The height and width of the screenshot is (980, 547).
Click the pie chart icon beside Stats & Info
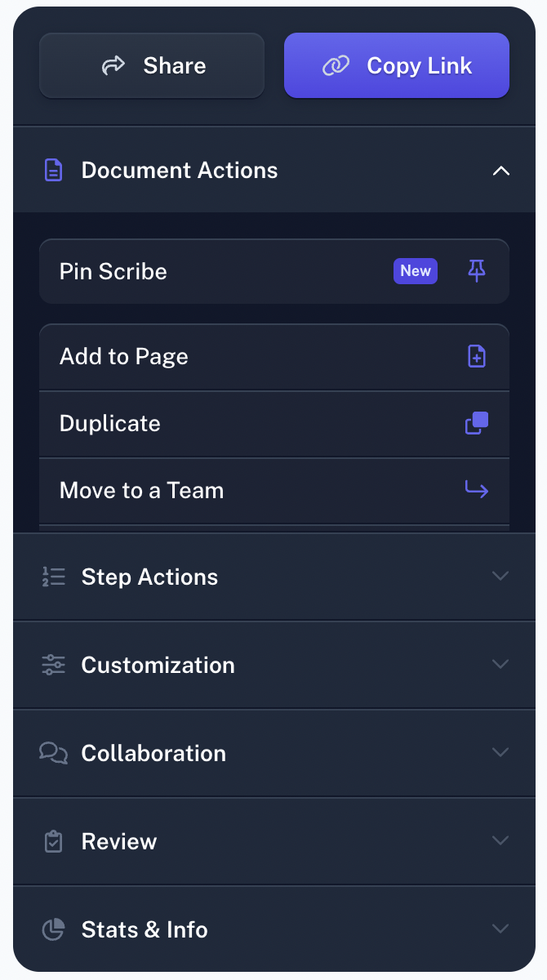coord(52,929)
